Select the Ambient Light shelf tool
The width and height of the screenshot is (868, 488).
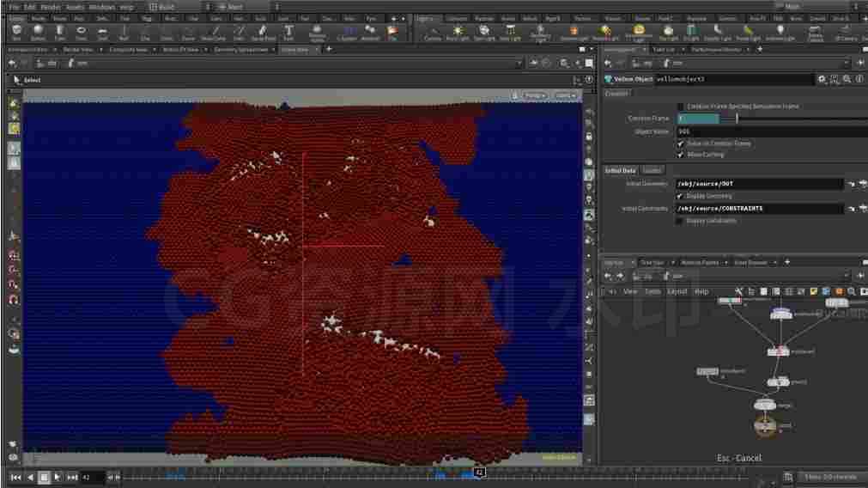point(780,33)
